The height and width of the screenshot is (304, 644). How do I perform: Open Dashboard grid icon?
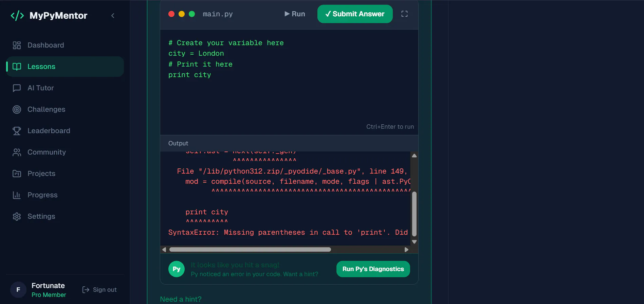click(17, 45)
